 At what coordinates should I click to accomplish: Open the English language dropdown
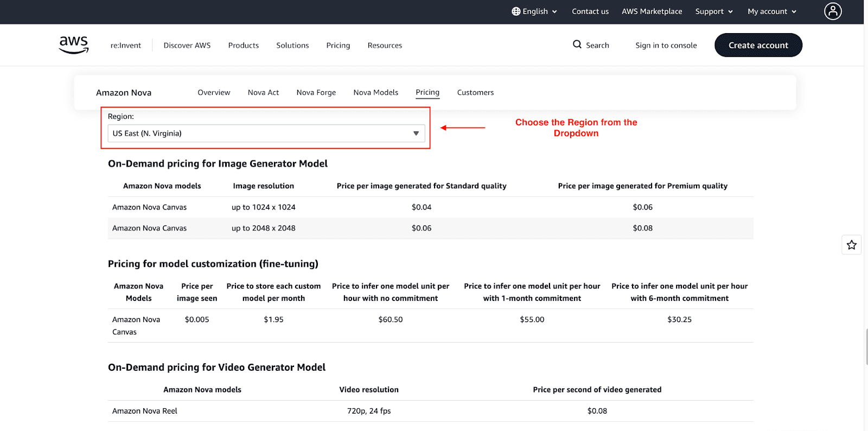(x=534, y=11)
